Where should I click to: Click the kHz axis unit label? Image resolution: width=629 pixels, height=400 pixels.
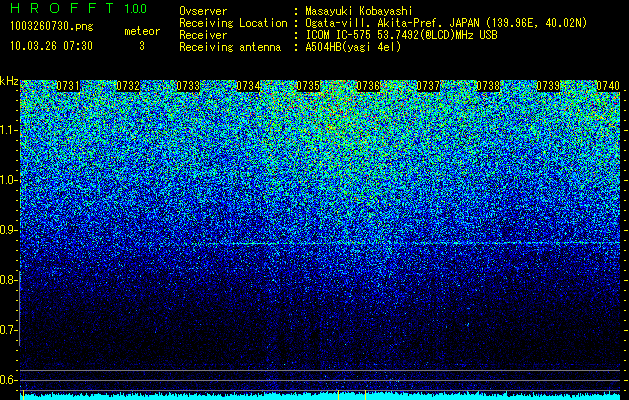(9, 81)
